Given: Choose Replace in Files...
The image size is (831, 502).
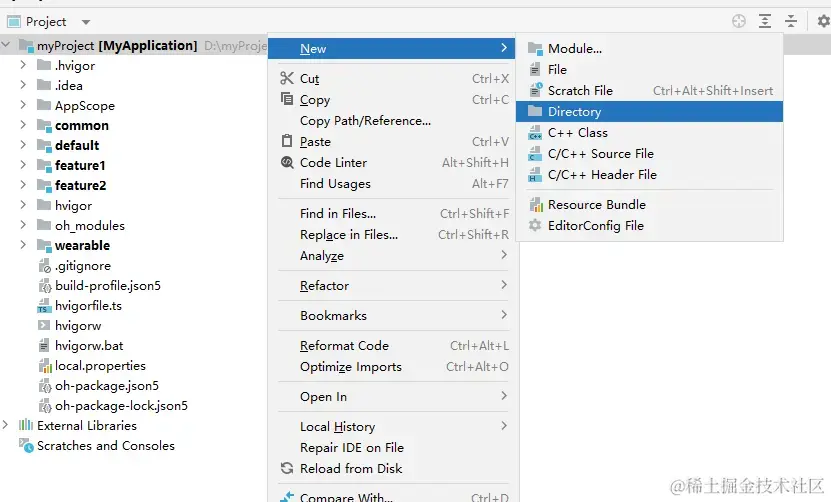Looking at the screenshot, I should [392, 235].
